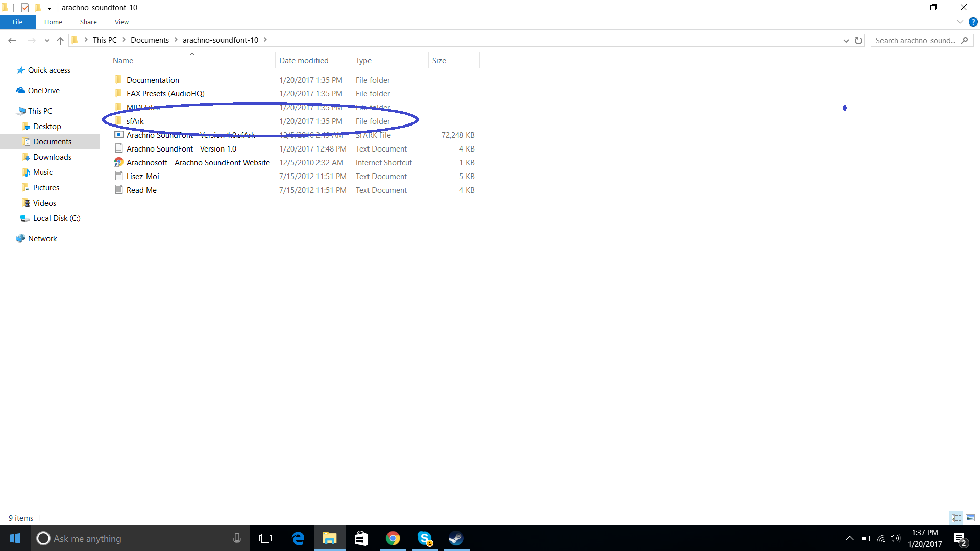This screenshot has height=551, width=980.
Task: Click the Cortana microphone icon
Action: coord(237,538)
